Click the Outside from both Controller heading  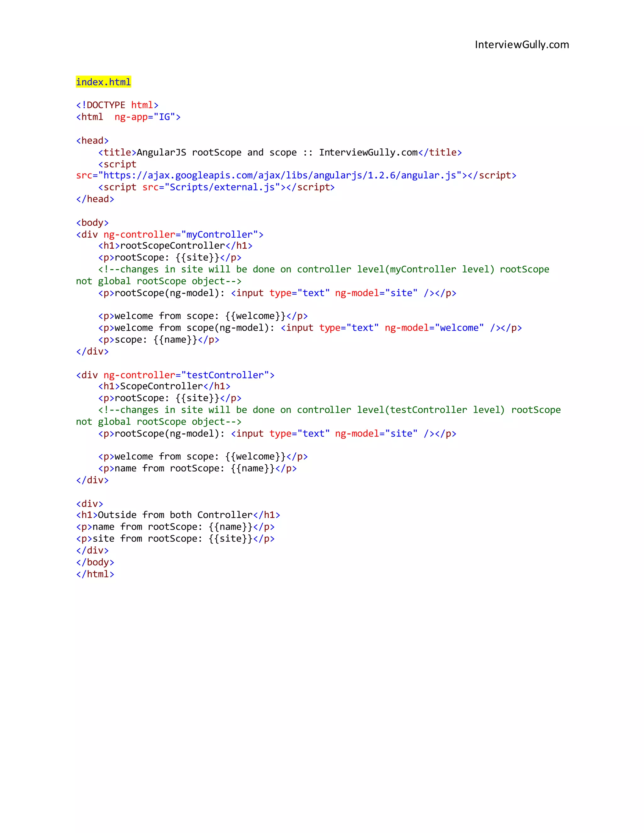178,515
